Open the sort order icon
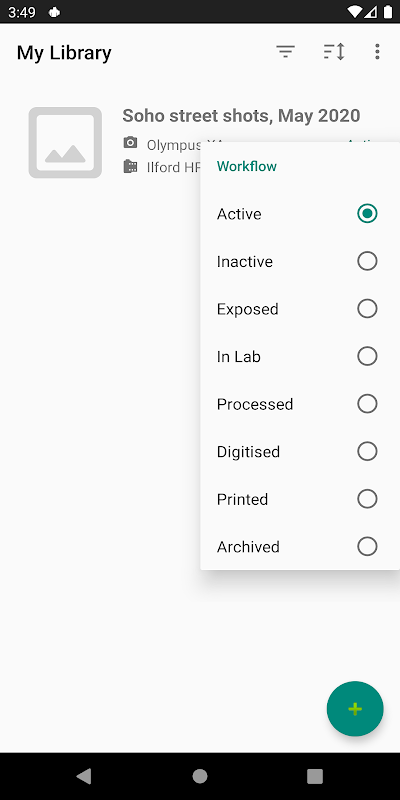This screenshot has height=800, width=400. tap(334, 52)
